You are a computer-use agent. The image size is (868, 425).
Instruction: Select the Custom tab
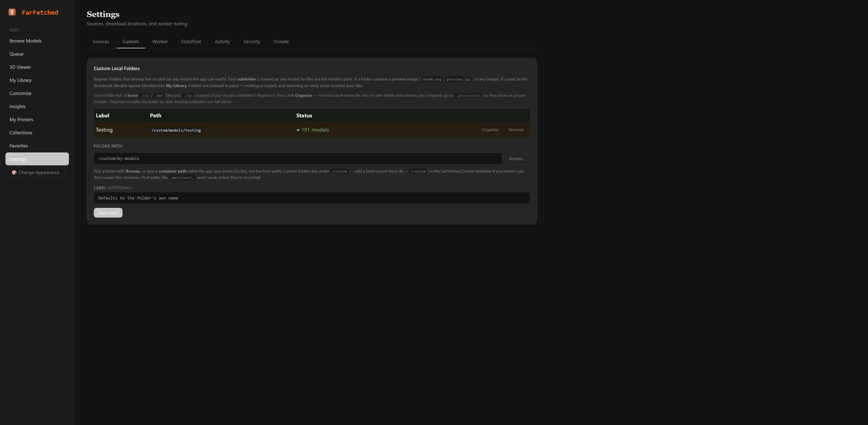[x=131, y=41]
